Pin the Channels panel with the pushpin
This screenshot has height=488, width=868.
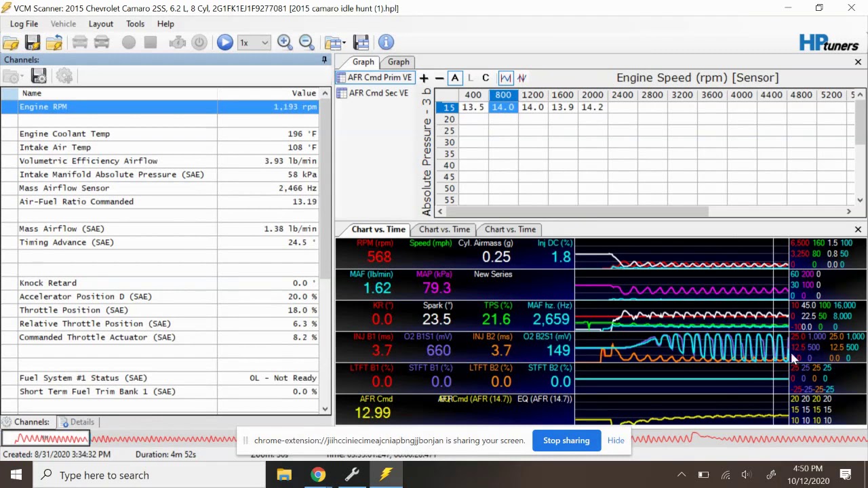[324, 60]
